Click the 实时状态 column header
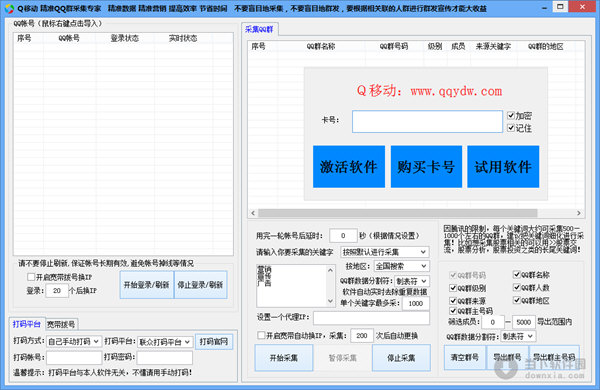Image resolution: width=600 pixels, height=390 pixels. (x=183, y=38)
